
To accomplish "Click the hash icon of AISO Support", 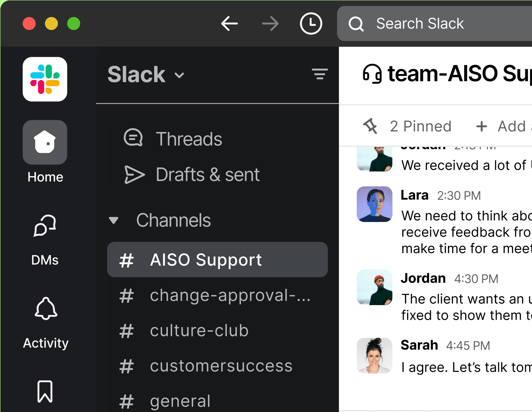I will [x=126, y=260].
